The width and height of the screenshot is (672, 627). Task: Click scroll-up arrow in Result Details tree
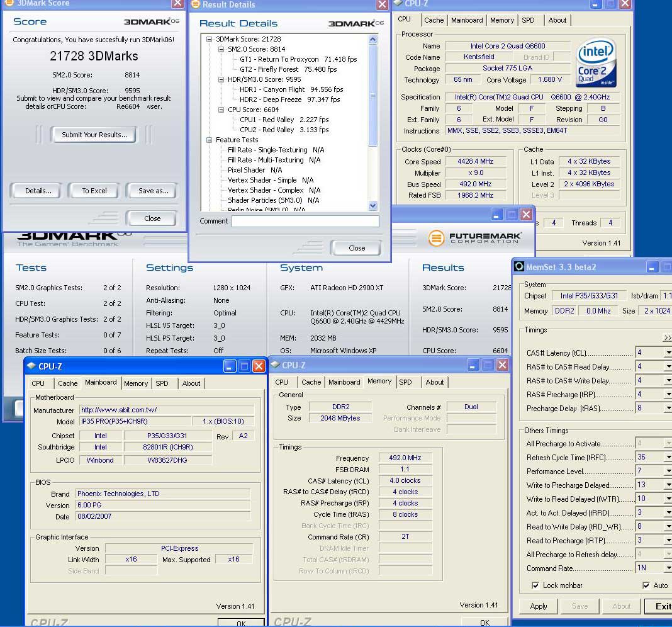pyautogui.click(x=372, y=40)
